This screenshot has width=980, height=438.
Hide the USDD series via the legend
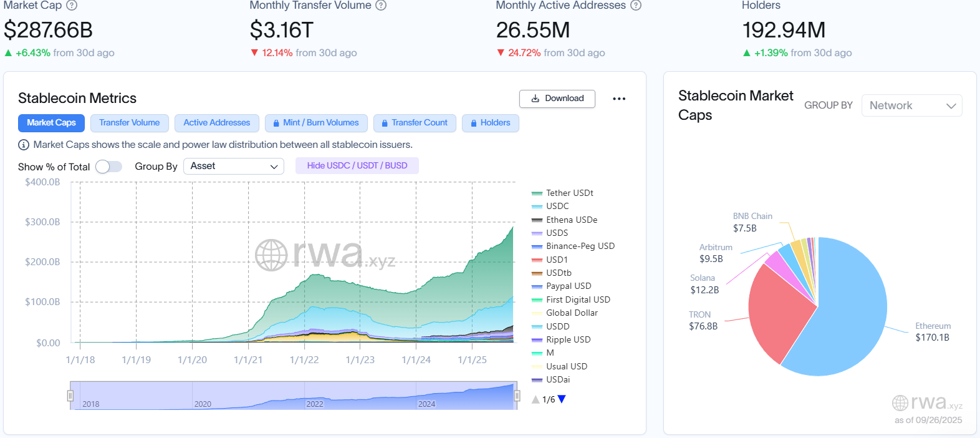(x=550, y=327)
